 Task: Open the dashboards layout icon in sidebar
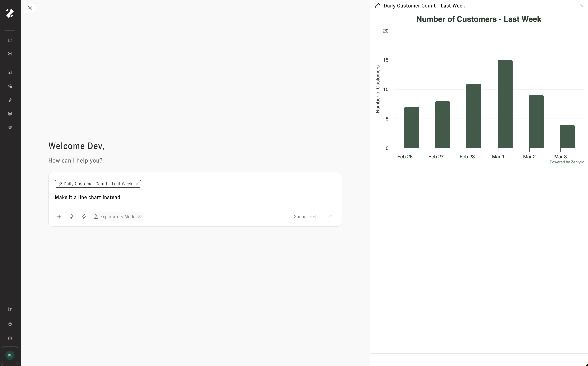(x=10, y=72)
